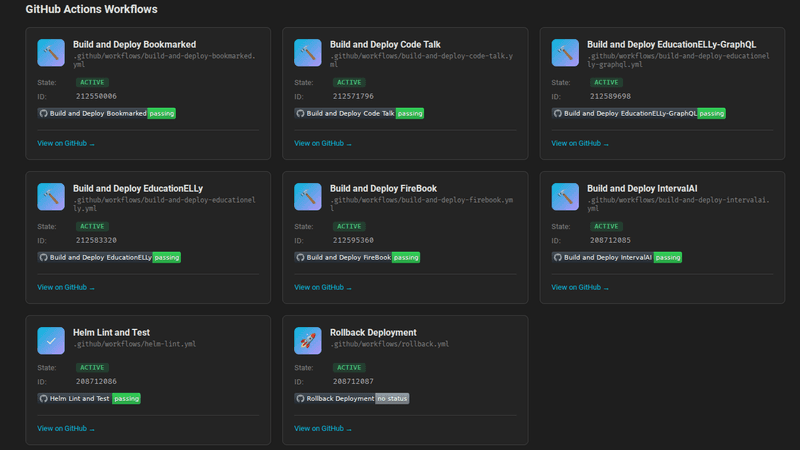Click the hammer icon for Build and Deploy FireBook
Screen dimensions: 800x450
pyautogui.click(x=308, y=197)
